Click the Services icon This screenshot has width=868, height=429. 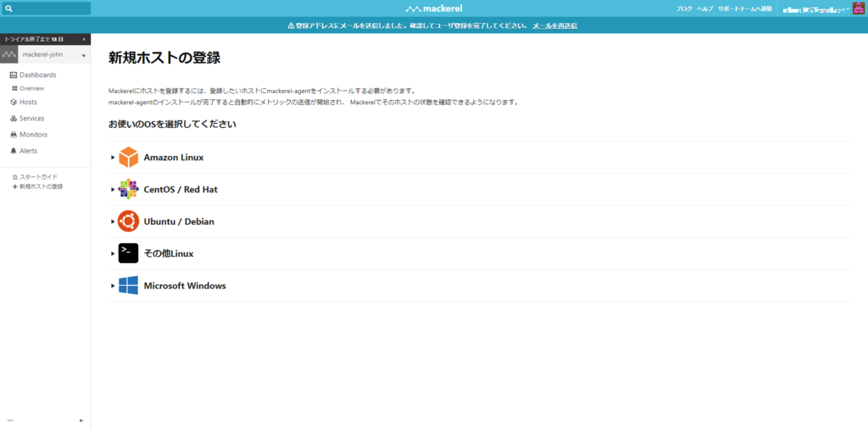pyautogui.click(x=14, y=119)
